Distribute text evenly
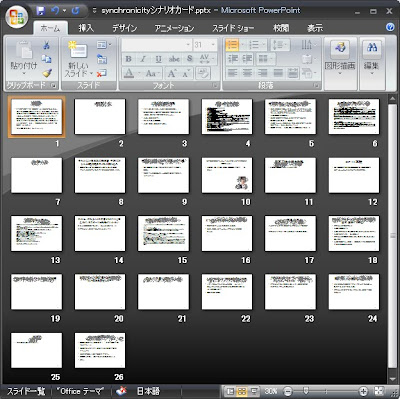Image resolution: width=400 pixels, height=399 pixels. (292, 73)
